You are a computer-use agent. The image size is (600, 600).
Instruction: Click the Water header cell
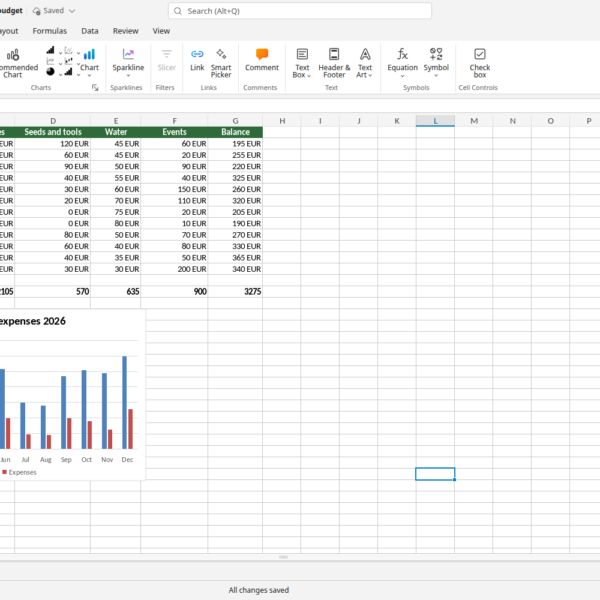116,132
